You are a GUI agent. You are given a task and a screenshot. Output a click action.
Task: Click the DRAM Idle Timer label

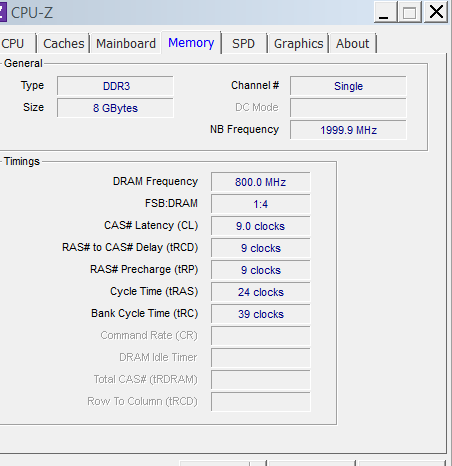coord(158,357)
